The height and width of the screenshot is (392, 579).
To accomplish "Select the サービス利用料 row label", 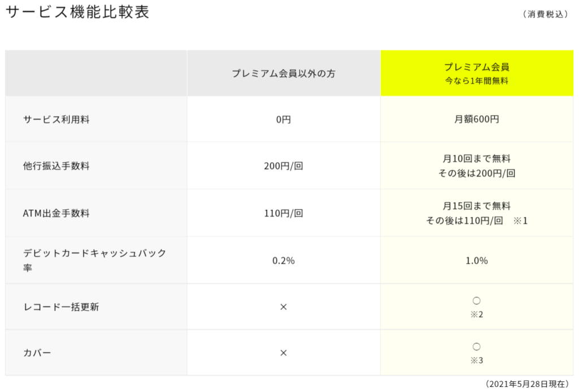I will [x=56, y=120].
